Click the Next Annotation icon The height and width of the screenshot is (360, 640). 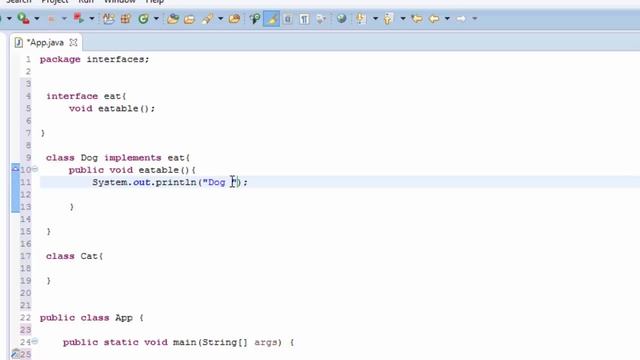361,18
